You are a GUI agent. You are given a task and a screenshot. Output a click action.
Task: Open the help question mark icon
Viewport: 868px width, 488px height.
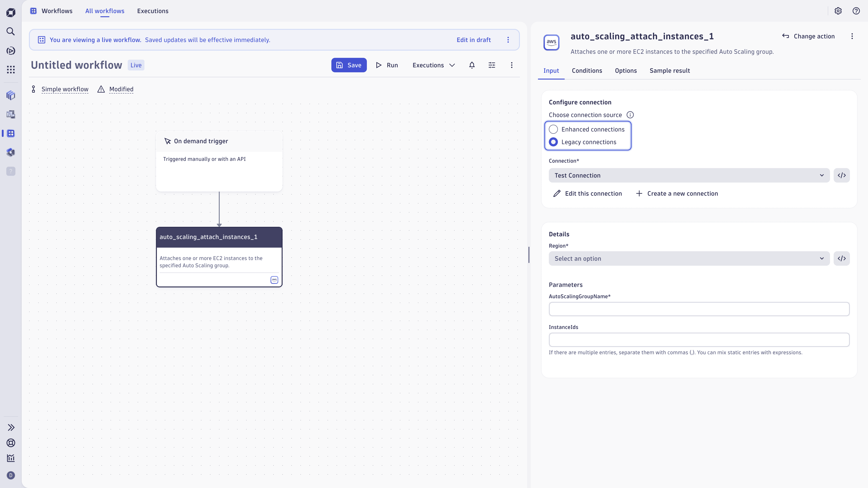856,11
